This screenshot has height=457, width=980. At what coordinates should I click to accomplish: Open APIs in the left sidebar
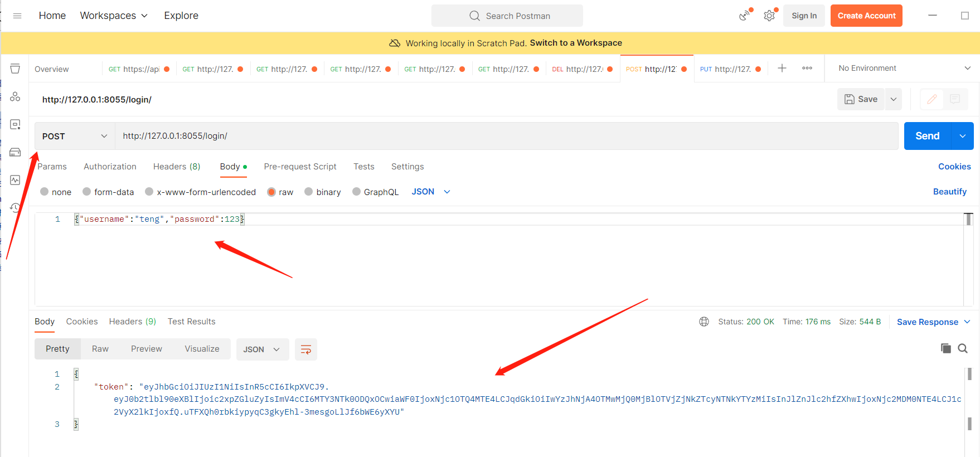click(x=15, y=96)
